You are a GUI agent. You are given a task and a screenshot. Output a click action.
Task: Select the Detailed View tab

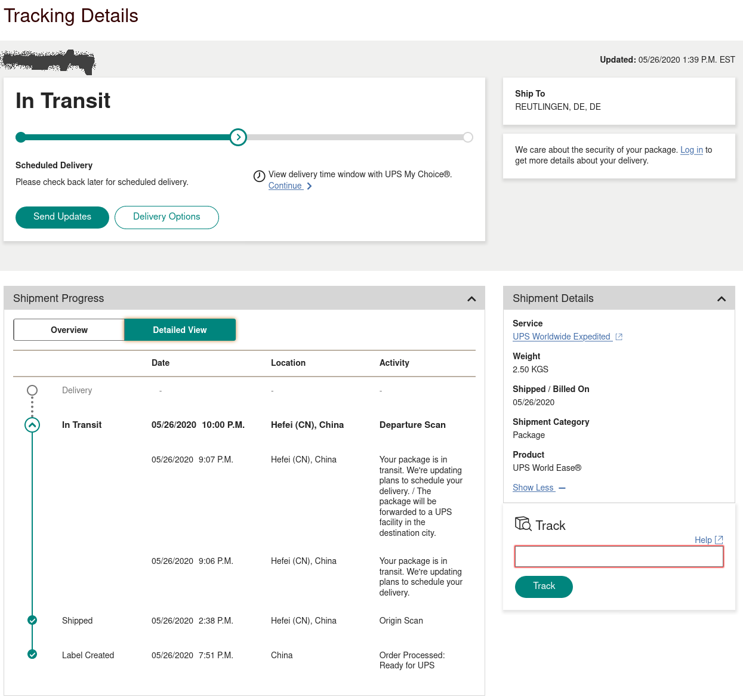[x=180, y=329]
